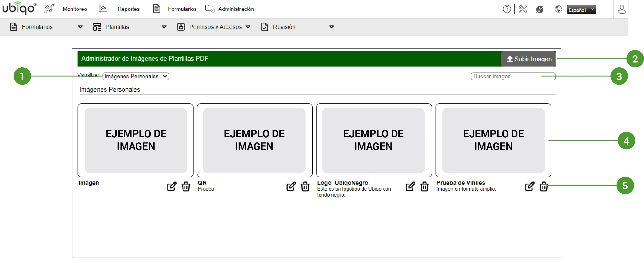The width and height of the screenshot is (644, 274).
Task: Click the Imágenes Personales section heading
Action: (110, 89)
